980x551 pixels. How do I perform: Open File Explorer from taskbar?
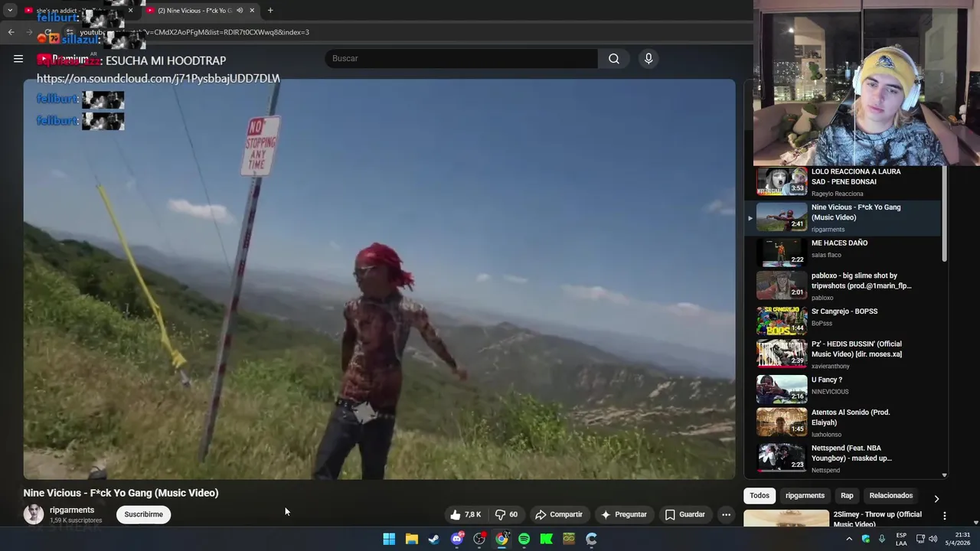pos(411,539)
